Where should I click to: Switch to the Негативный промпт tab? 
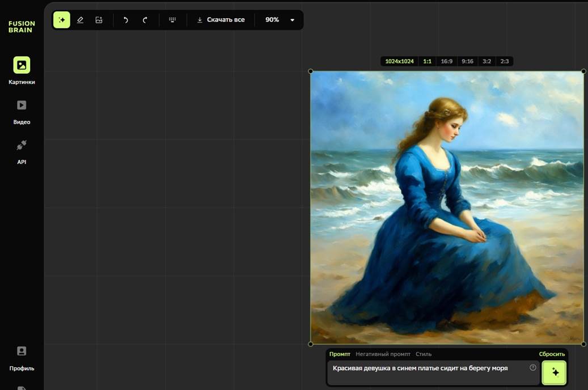point(383,354)
